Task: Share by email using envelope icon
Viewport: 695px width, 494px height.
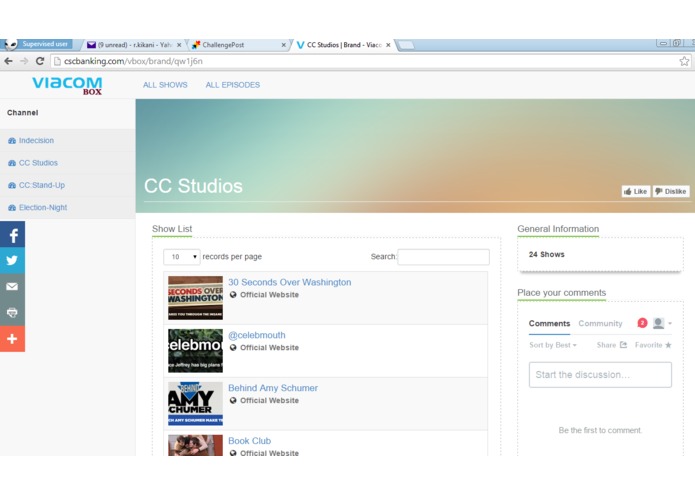Action: click(12, 287)
